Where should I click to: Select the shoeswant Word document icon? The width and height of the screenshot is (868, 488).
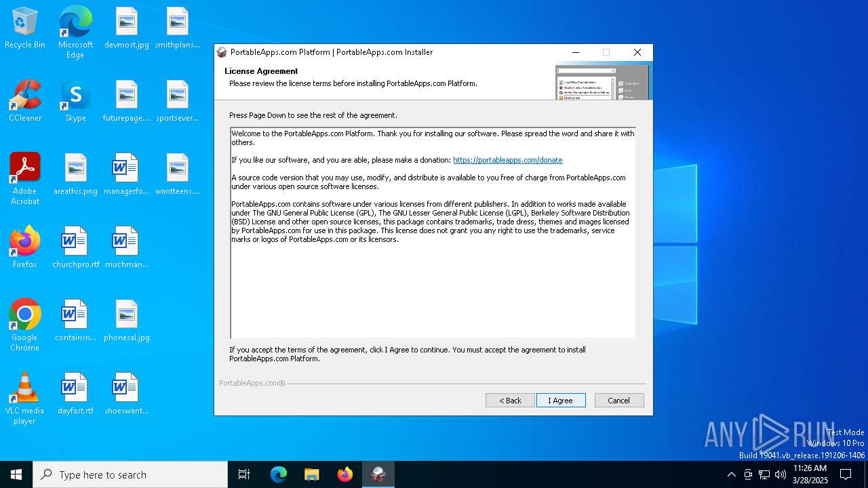pos(127,394)
